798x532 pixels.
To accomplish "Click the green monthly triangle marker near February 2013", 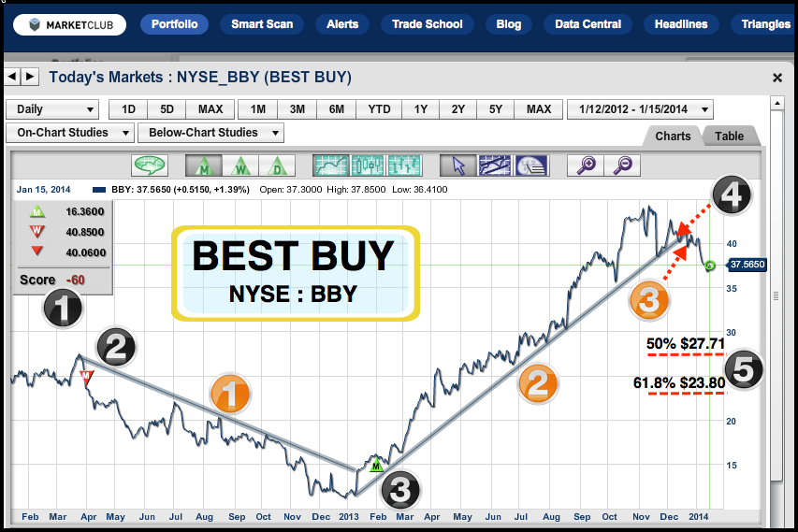I will point(376,465).
